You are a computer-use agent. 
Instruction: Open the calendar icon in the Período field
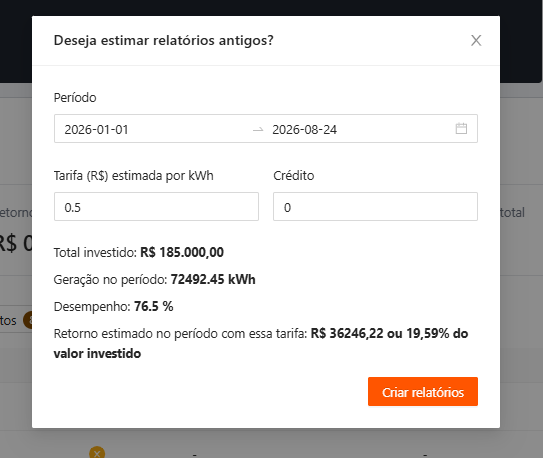point(461,128)
